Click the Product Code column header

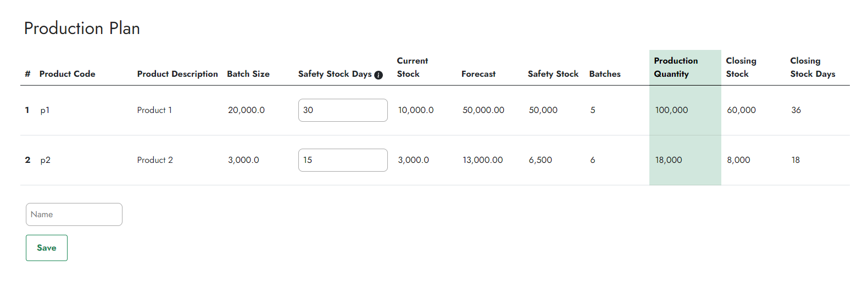click(x=67, y=74)
